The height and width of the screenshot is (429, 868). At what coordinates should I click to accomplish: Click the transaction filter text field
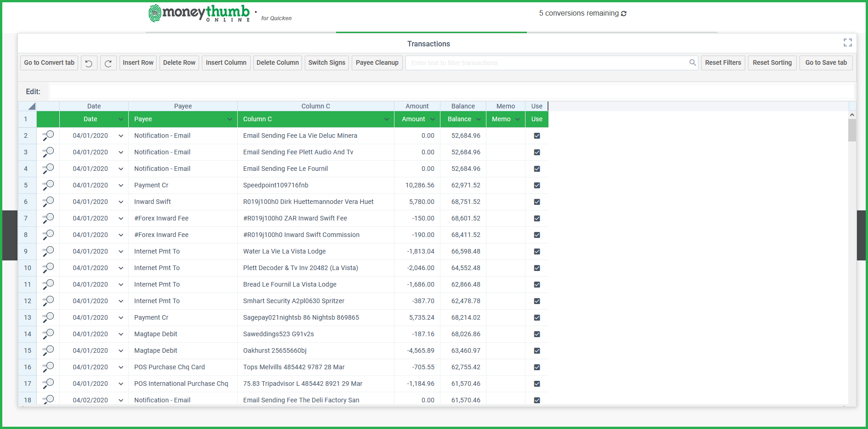(x=529, y=62)
